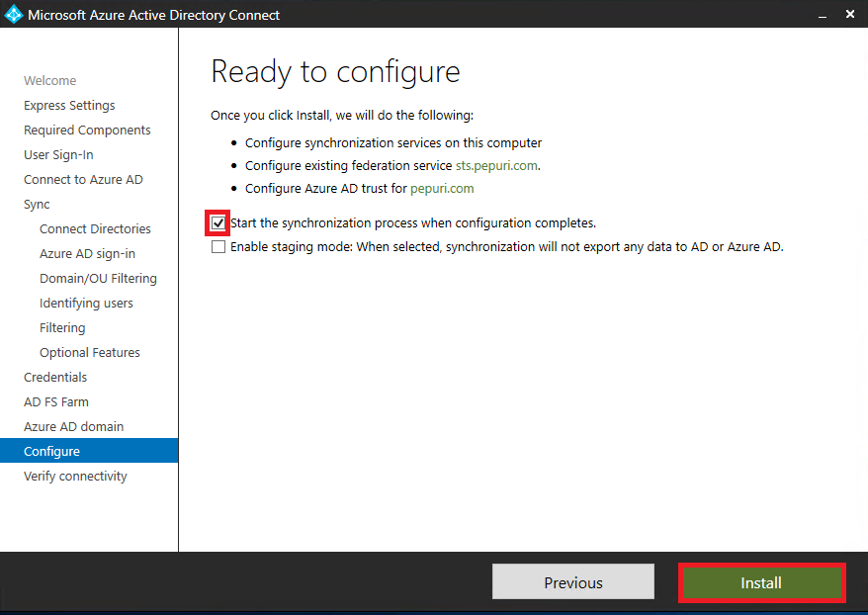The width and height of the screenshot is (868, 615).
Task: Go back with the Previous button
Action: [x=573, y=581]
